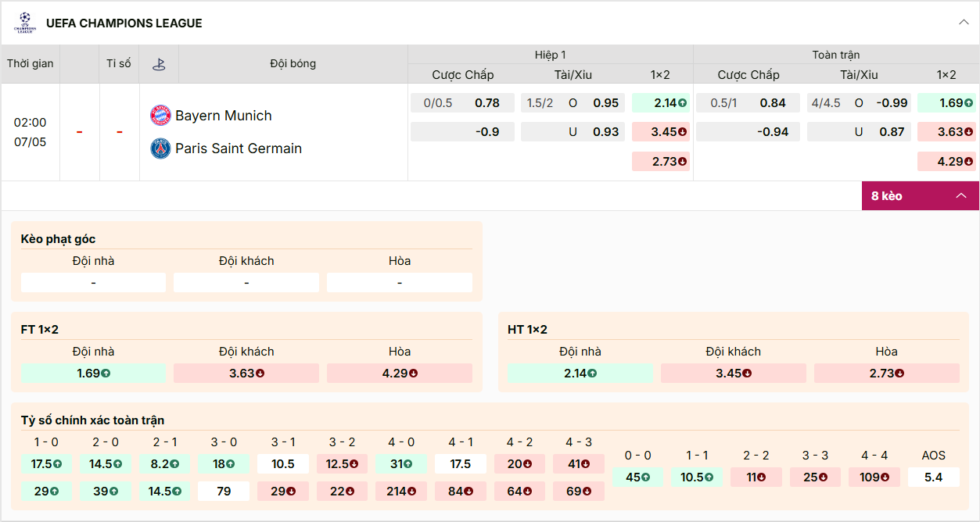This screenshot has height=522, width=980.
Task: Click the Bayern Munich club crest
Action: coord(160,116)
